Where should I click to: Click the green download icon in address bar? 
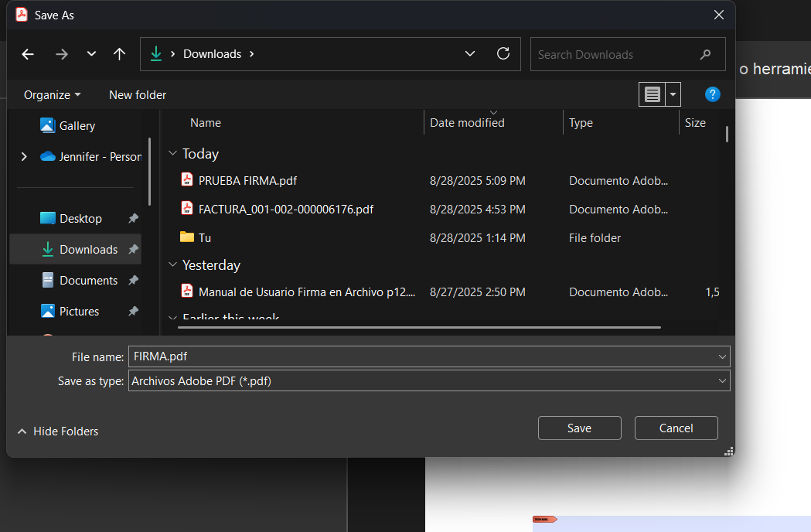click(x=155, y=54)
